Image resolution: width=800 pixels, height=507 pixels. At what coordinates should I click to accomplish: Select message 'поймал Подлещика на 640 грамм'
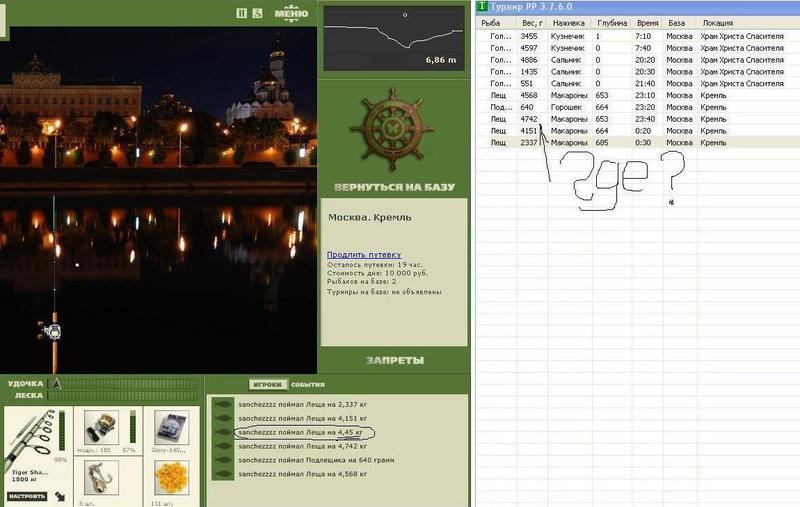[316, 460]
